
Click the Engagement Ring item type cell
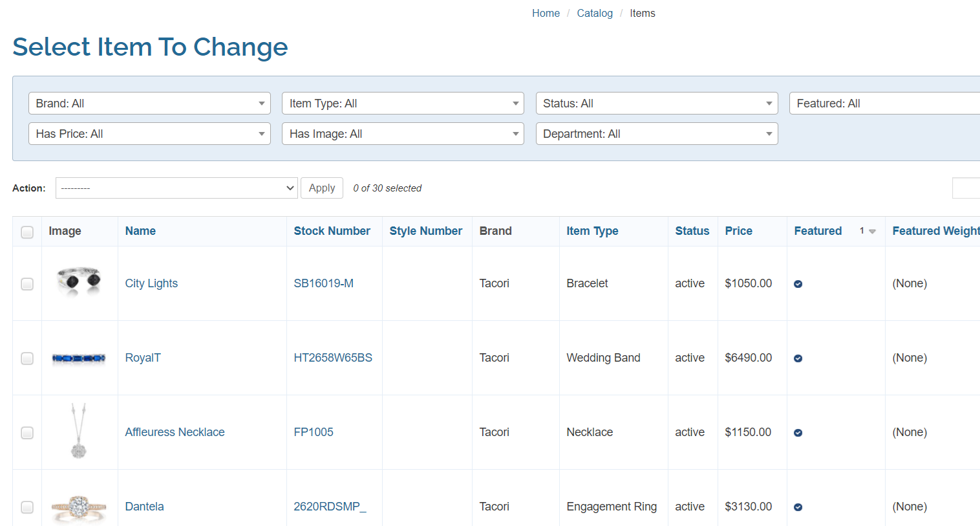pos(612,507)
